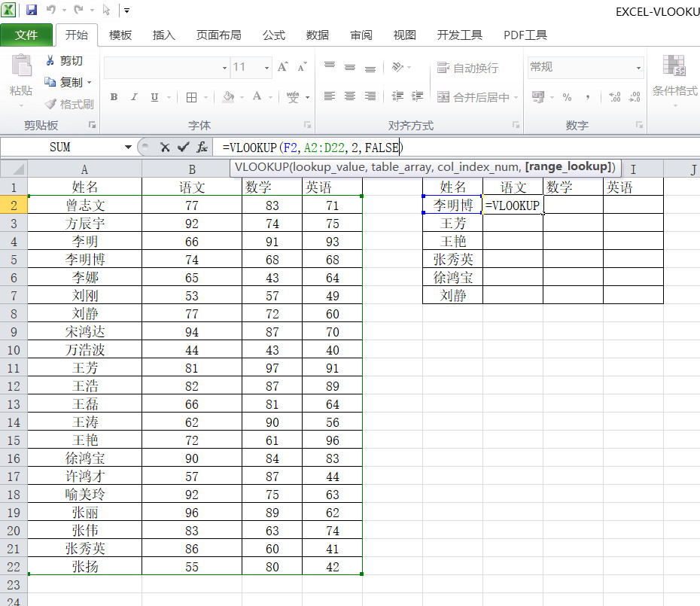The width and height of the screenshot is (700, 606).
Task: Switch to the 公式 Formulas tab
Action: (274, 35)
